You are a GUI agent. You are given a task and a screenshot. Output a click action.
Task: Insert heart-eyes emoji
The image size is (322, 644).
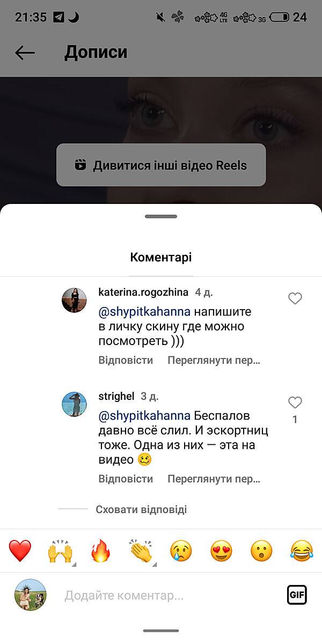(221, 551)
